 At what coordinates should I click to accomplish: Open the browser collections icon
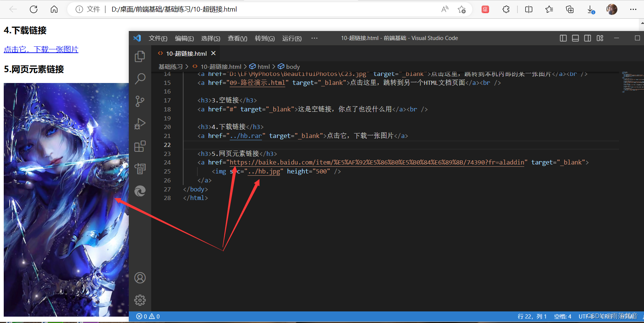tap(570, 9)
